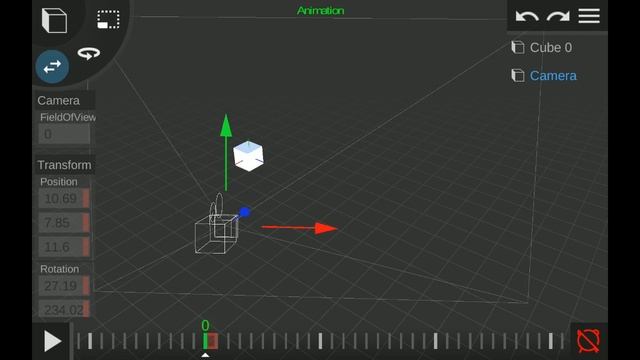
Task: Open the hamburger menu
Action: pos(589,16)
